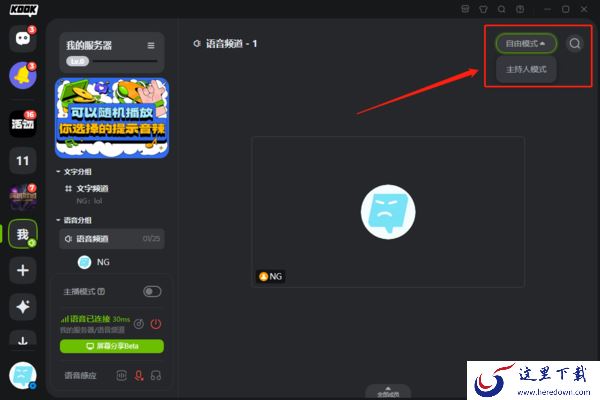Viewport: 600px width, 400px height.
Task: Click the voice settings target icon
Action: (139, 324)
